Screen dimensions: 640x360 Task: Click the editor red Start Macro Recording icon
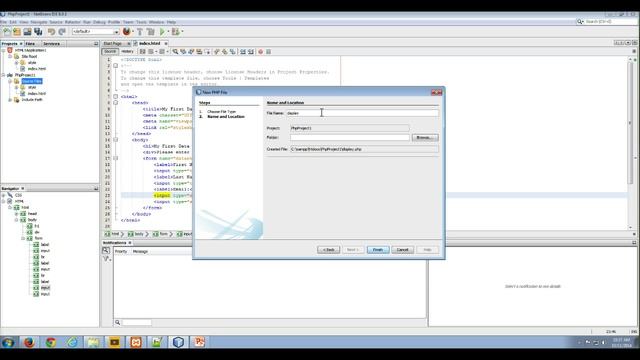(x=260, y=52)
